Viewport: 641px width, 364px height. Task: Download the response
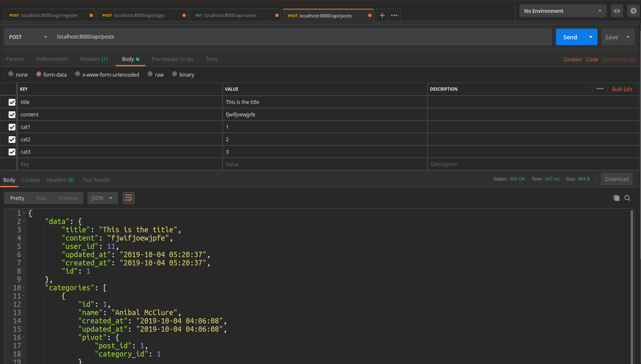pyautogui.click(x=617, y=179)
